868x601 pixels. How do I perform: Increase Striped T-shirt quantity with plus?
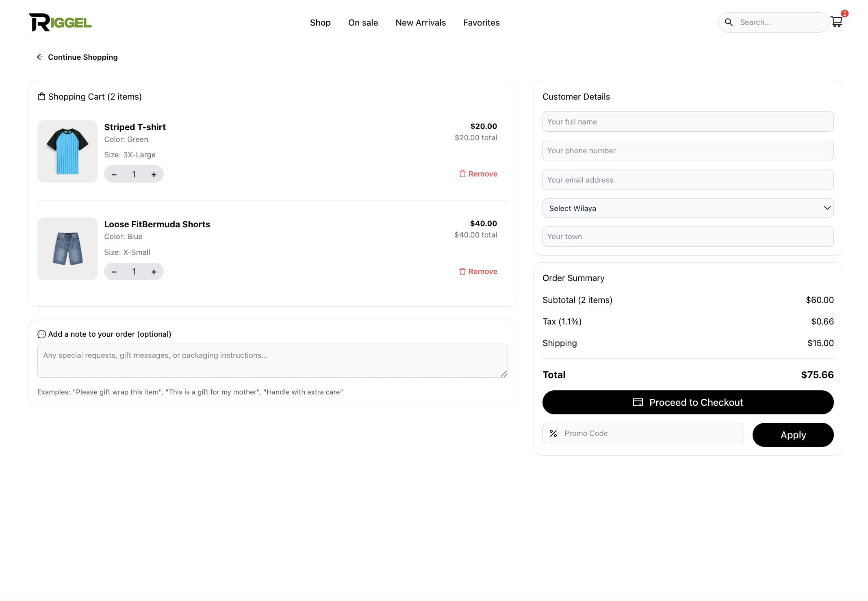[154, 174]
